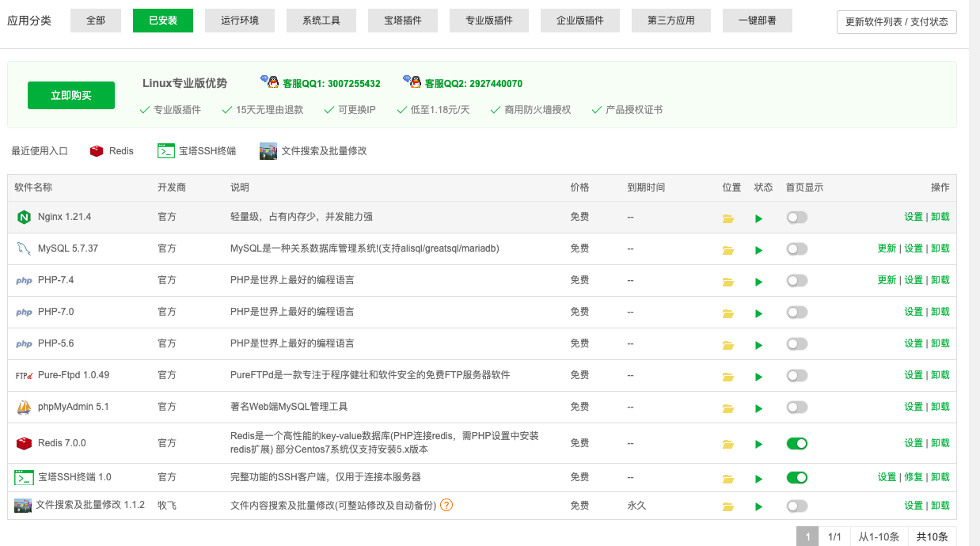Click the phpMyAdmin running status play icon

pos(759,408)
